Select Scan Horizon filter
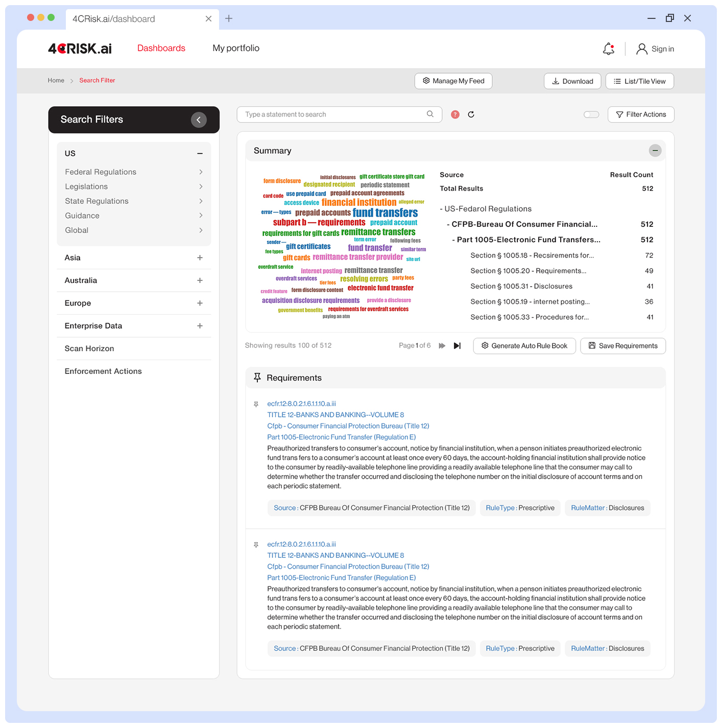Image resolution: width=722 pixels, height=728 pixels. [x=89, y=348]
